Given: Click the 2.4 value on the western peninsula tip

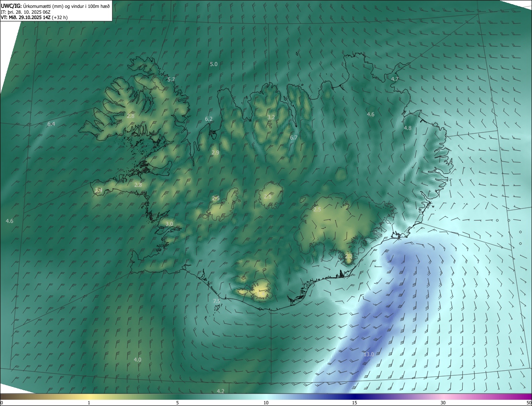Looking at the screenshot, I should coord(99,190).
